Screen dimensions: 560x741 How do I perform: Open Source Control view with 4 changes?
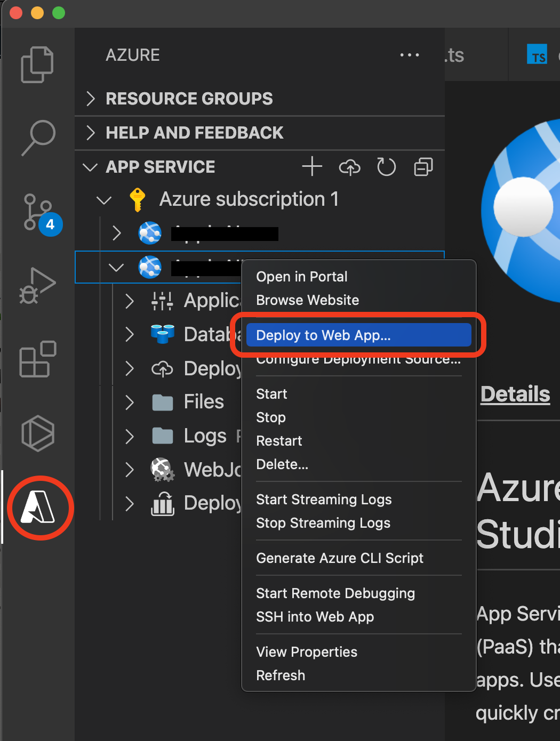(42, 214)
